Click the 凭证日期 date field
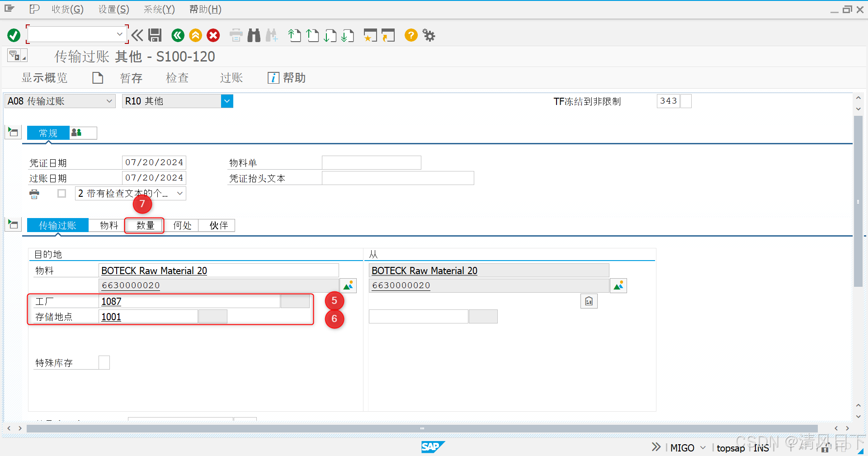 coord(154,162)
